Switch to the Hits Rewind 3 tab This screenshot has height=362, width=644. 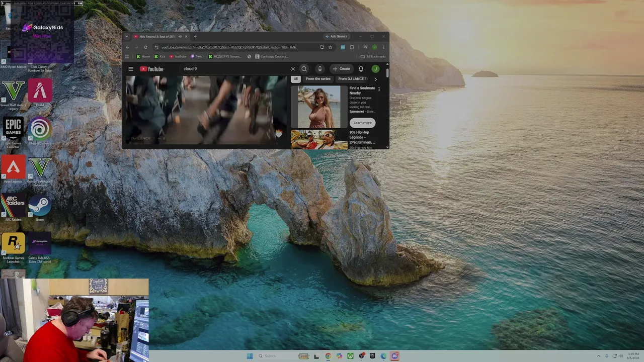[x=157, y=36]
